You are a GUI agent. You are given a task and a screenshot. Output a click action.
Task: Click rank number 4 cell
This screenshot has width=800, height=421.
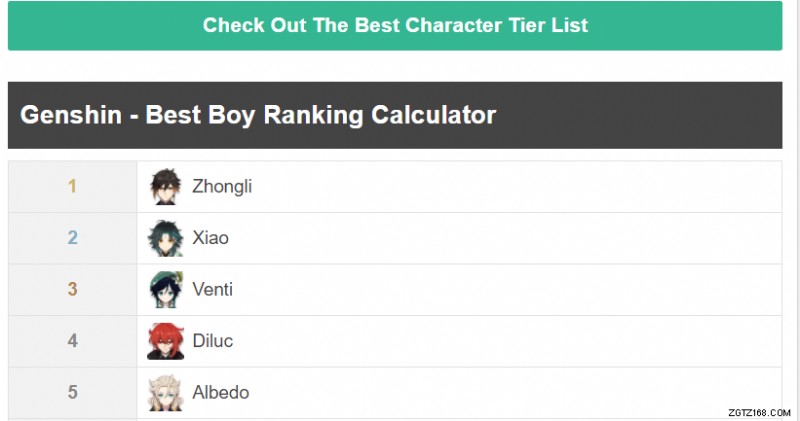(x=72, y=341)
